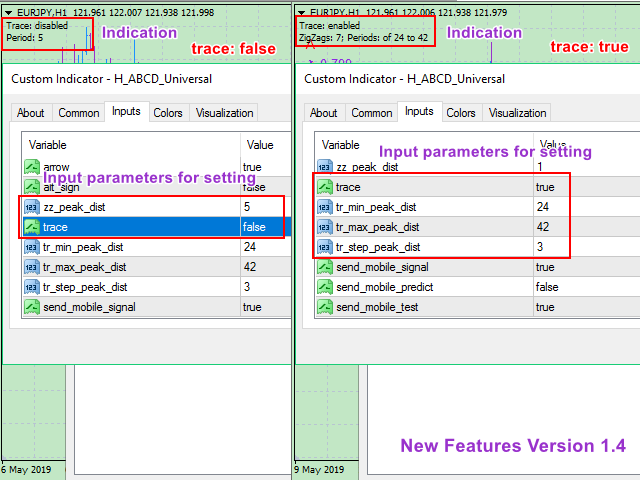Select zz_peak_dist row name in left dialog
Viewport: 640px width, 480px height.
[x=74, y=207]
